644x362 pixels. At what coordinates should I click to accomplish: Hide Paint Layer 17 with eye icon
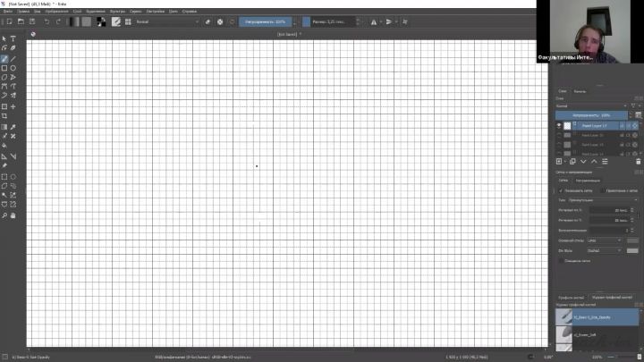(x=560, y=126)
